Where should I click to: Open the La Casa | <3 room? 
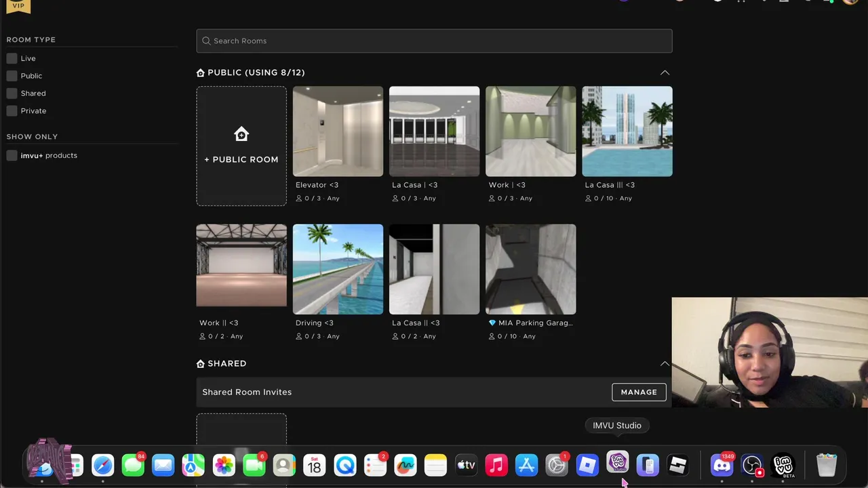pos(434,131)
